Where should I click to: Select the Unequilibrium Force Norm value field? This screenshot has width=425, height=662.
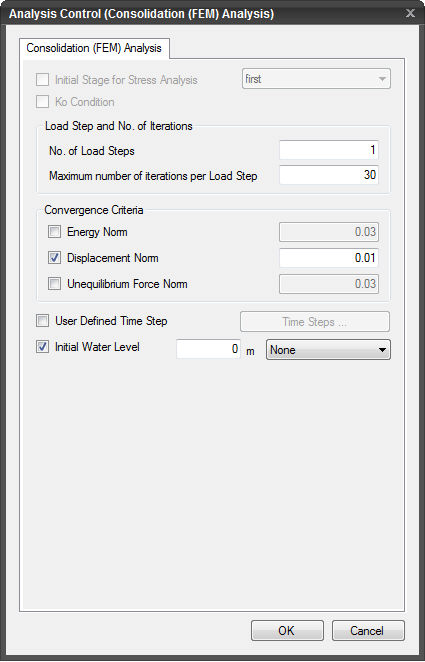click(329, 284)
